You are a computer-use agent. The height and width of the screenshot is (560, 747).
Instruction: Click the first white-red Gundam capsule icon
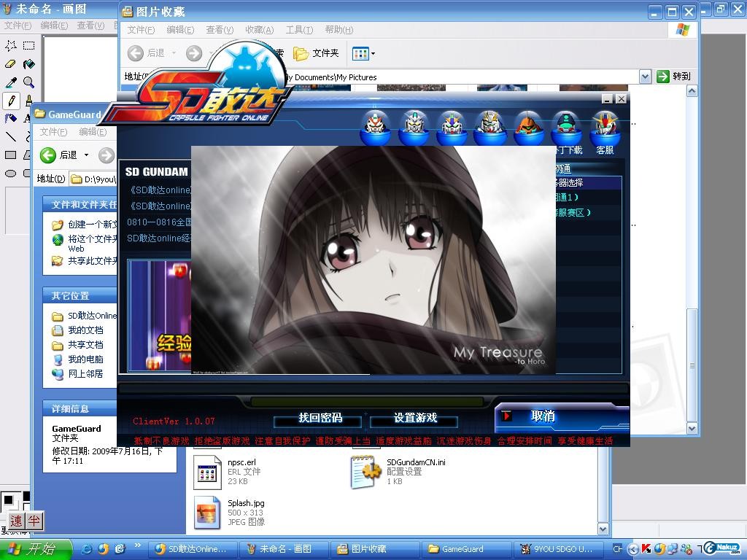[x=375, y=128]
